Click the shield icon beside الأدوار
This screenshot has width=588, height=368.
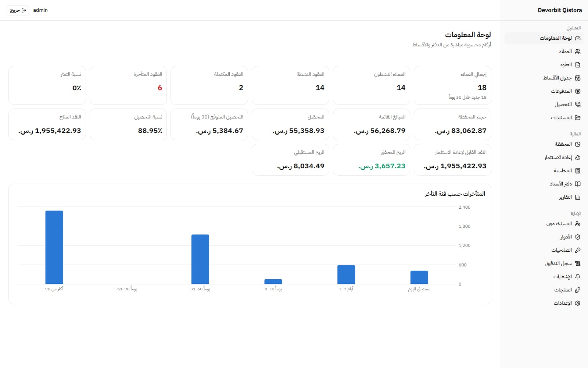tap(578, 237)
